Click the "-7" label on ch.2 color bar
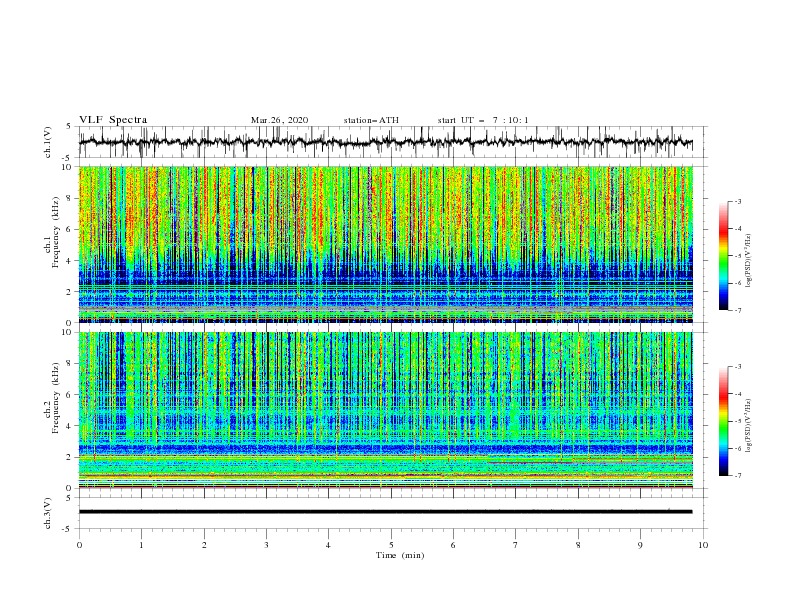Viewport: 792px width, 612px height. (737, 476)
